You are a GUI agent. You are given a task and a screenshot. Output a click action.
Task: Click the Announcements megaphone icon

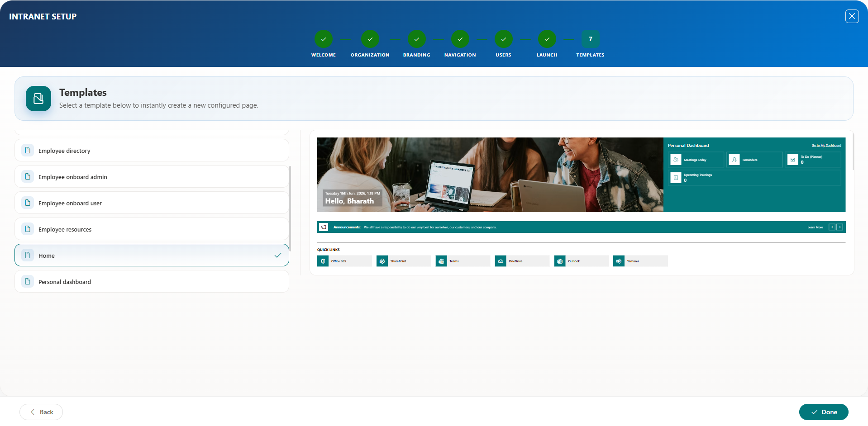click(324, 227)
